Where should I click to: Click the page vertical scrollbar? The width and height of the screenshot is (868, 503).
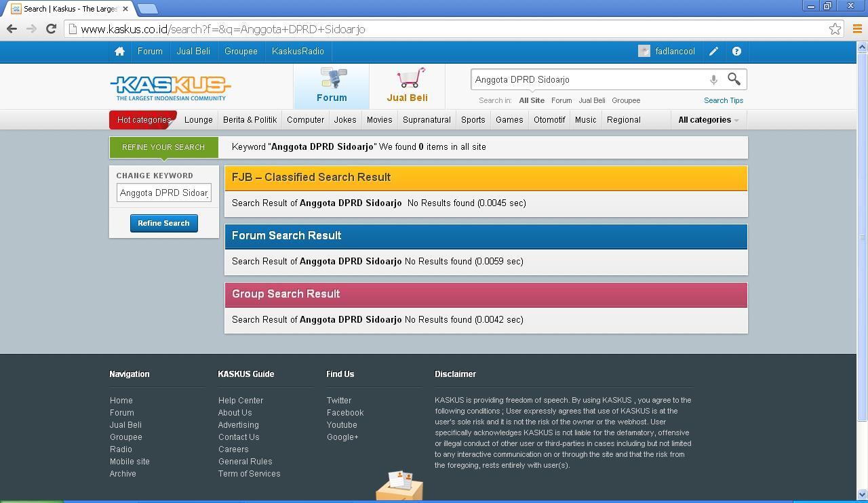point(862,237)
